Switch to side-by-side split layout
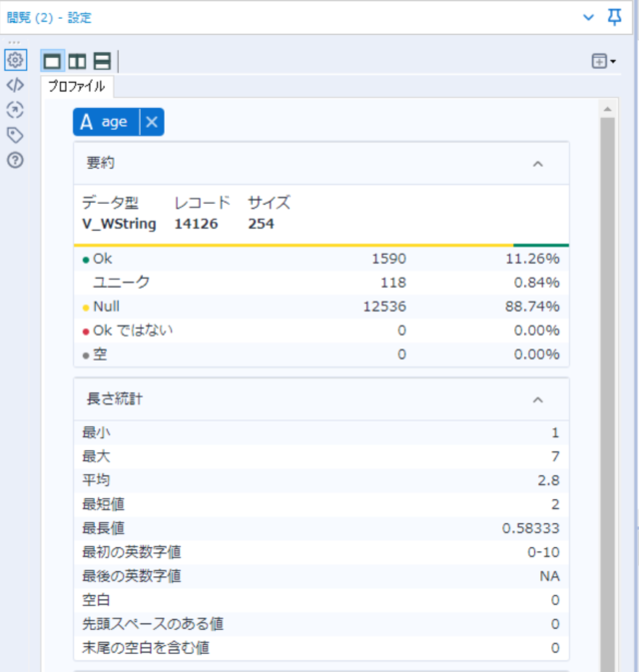Screen dimensions: 639x672 (x=77, y=61)
